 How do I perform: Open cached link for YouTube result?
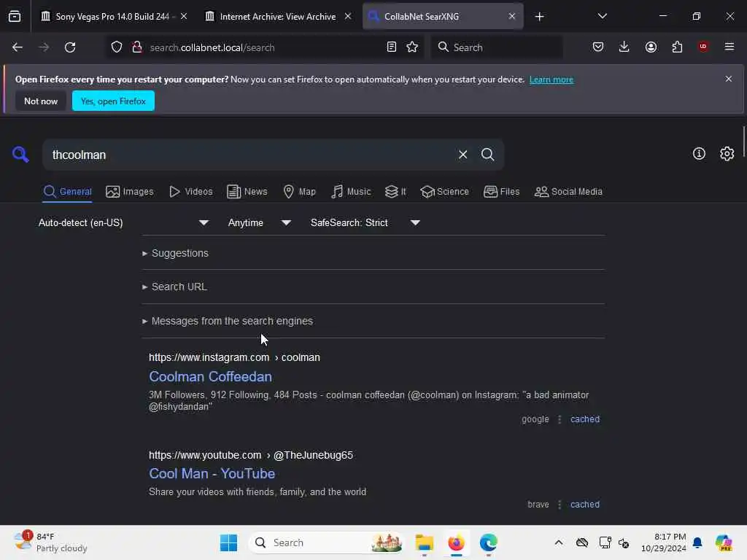pyautogui.click(x=585, y=505)
